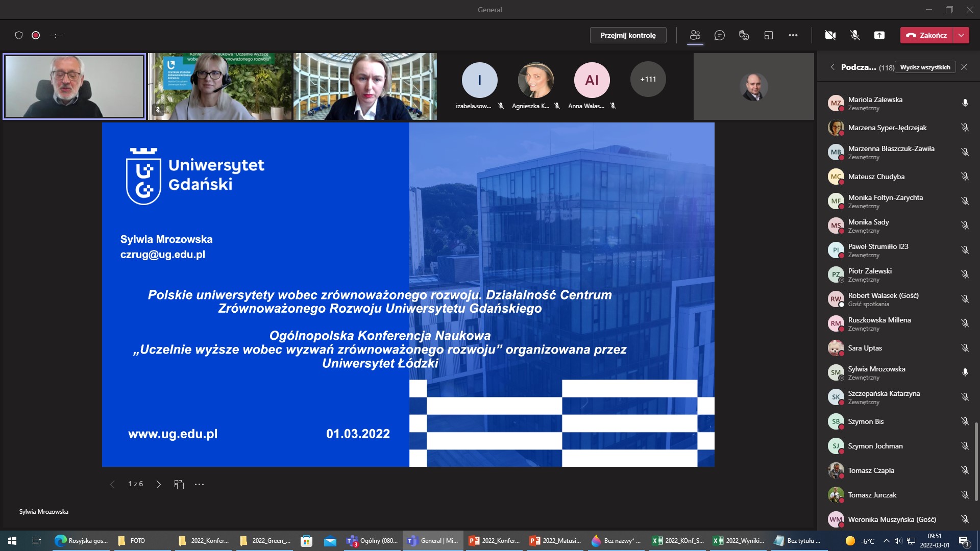This screenshot has width=980, height=551.
Task: Advance to next slide with right arrow
Action: click(x=158, y=484)
